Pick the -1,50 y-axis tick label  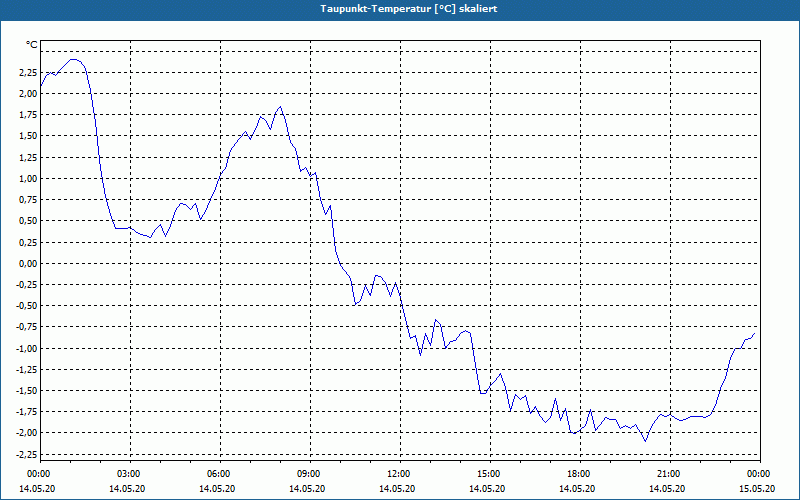[27, 391]
